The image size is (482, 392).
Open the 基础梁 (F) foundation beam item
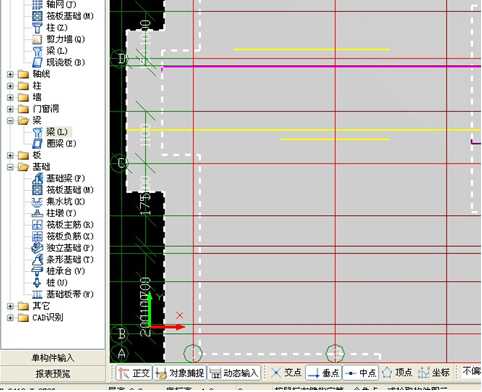[59, 178]
